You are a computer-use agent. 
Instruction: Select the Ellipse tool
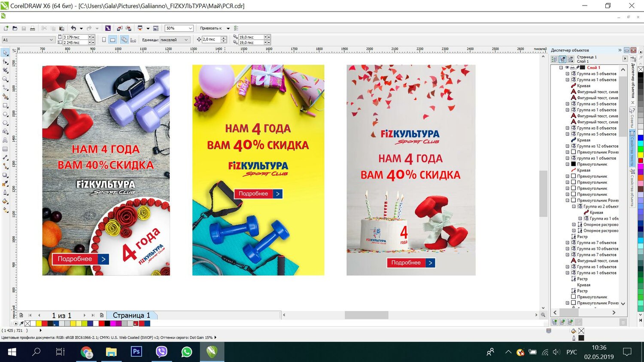5,114
